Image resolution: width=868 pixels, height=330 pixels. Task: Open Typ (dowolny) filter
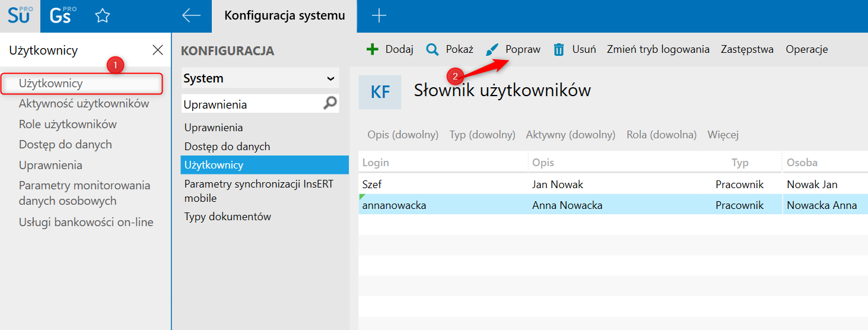pos(482,135)
